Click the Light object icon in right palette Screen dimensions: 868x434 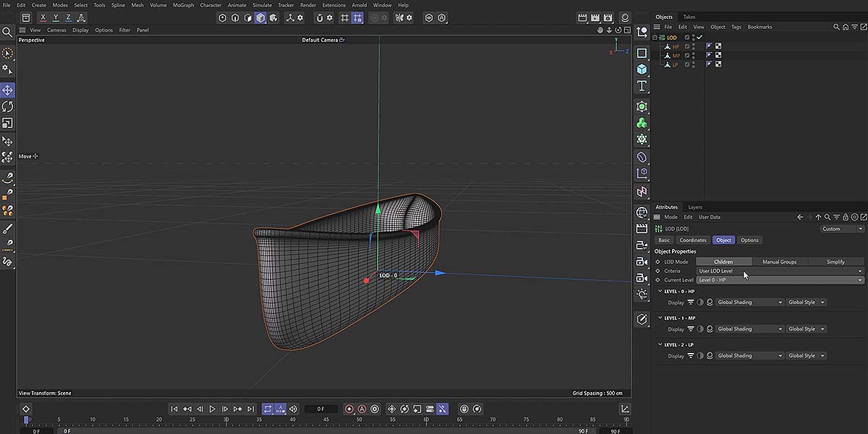click(642, 294)
